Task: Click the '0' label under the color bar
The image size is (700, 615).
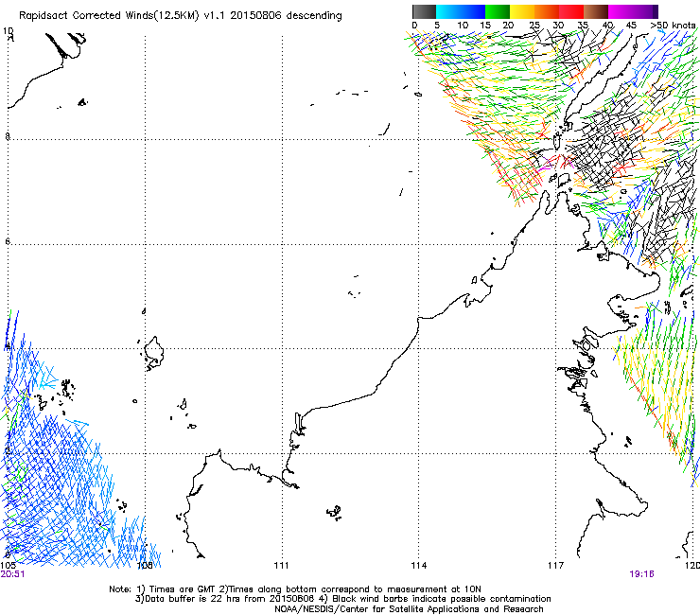Action: coord(414,25)
